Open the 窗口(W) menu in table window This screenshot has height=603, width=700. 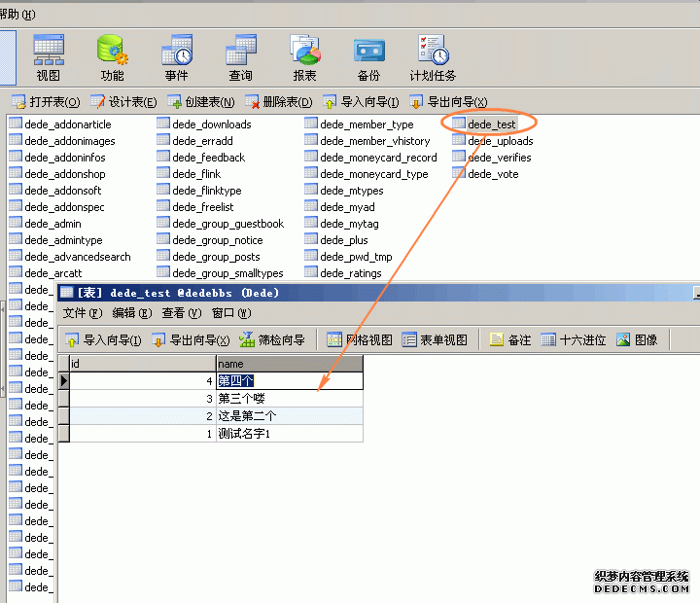(231, 313)
